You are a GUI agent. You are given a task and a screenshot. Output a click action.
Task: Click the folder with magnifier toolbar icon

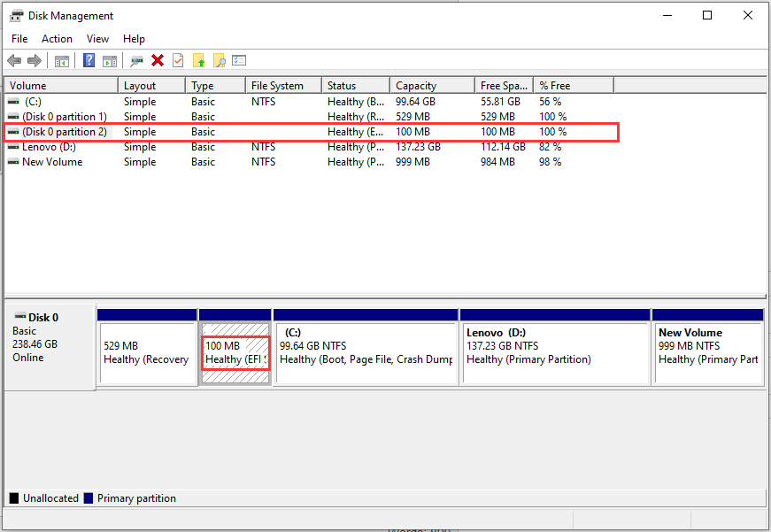click(219, 60)
